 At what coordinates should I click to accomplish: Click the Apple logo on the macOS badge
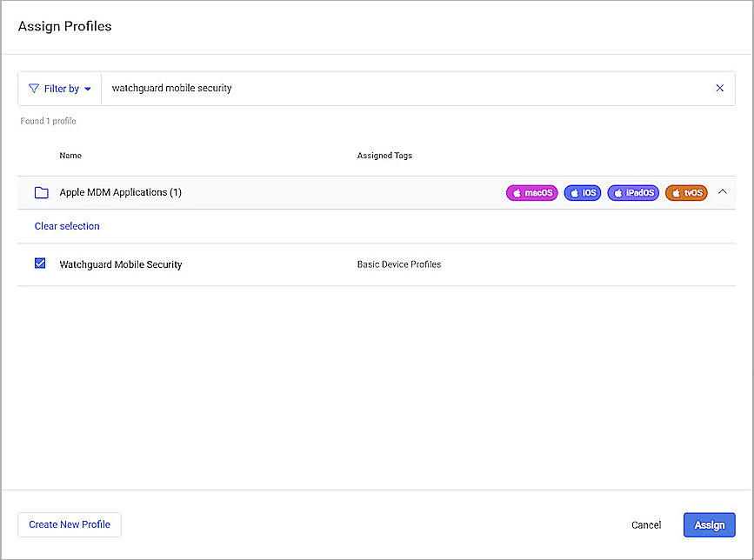[x=515, y=192]
